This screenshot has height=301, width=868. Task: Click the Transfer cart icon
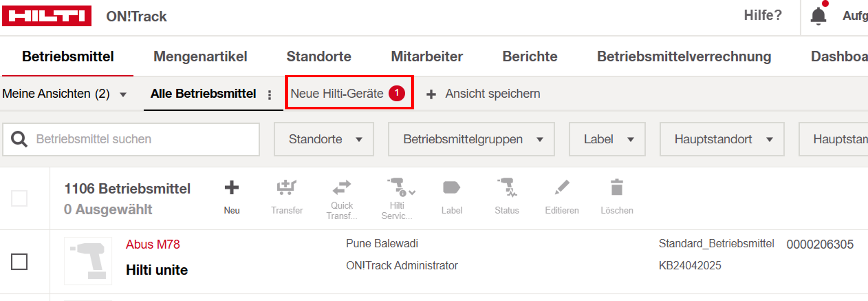click(x=286, y=188)
